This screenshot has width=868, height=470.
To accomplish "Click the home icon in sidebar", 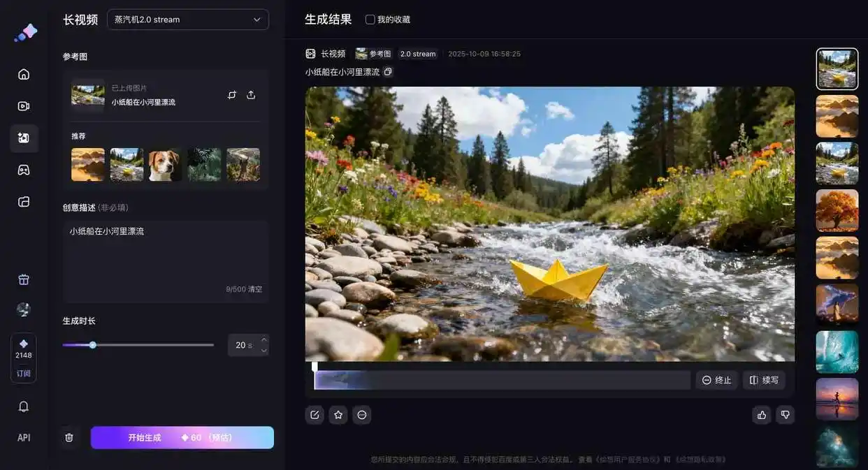I will click(24, 74).
